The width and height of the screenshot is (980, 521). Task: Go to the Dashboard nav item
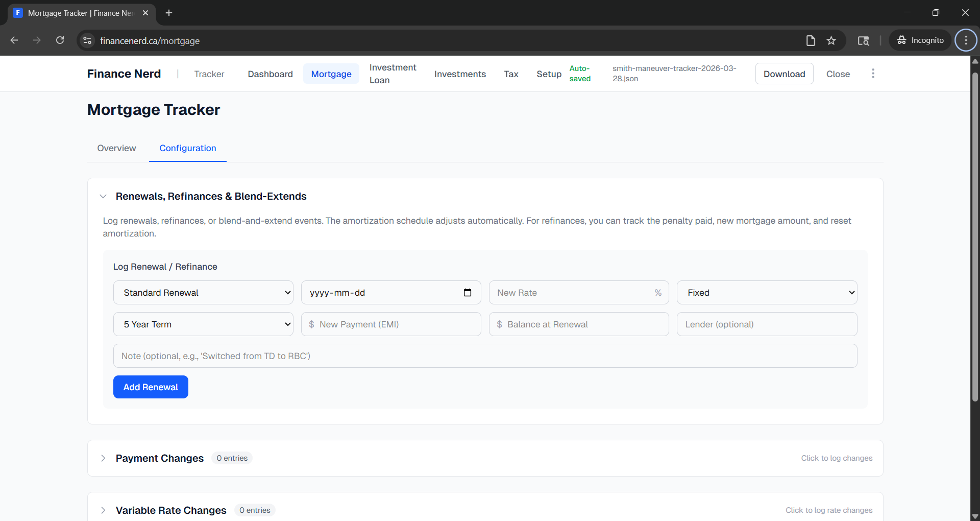pos(270,74)
